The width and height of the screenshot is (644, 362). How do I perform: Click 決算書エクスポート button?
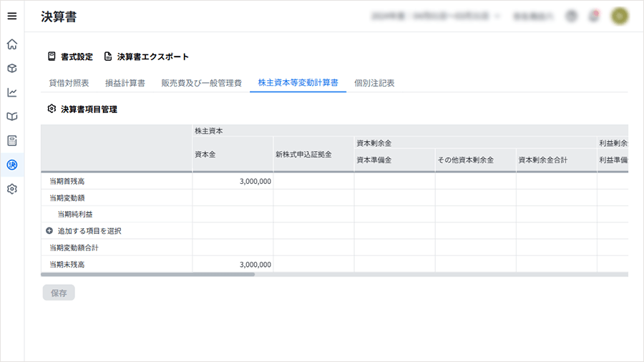(x=147, y=57)
